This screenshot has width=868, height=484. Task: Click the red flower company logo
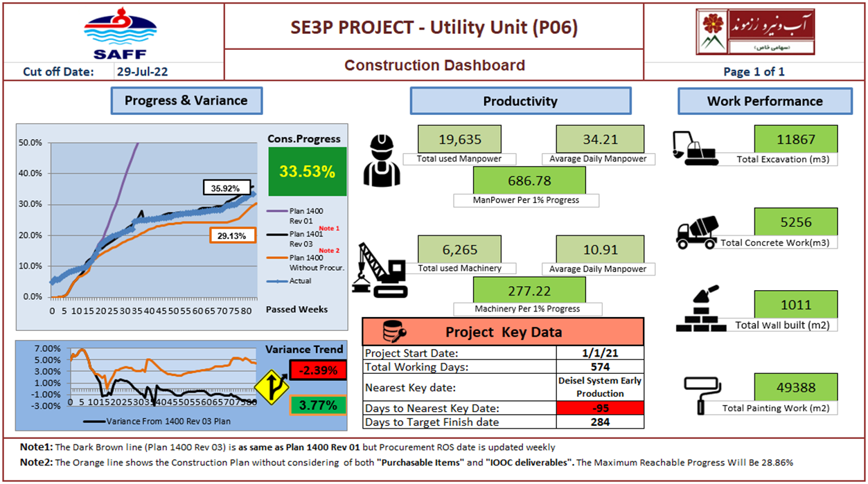756,31
